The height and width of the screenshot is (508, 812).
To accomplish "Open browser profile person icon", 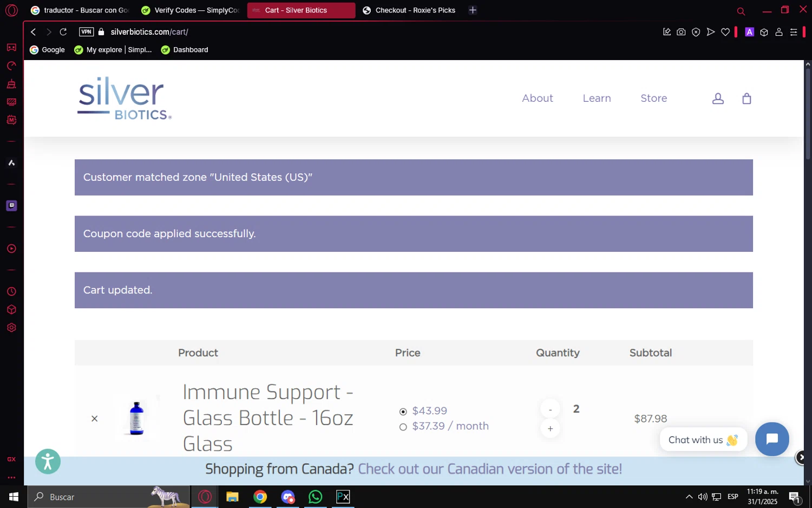I will click(x=779, y=32).
